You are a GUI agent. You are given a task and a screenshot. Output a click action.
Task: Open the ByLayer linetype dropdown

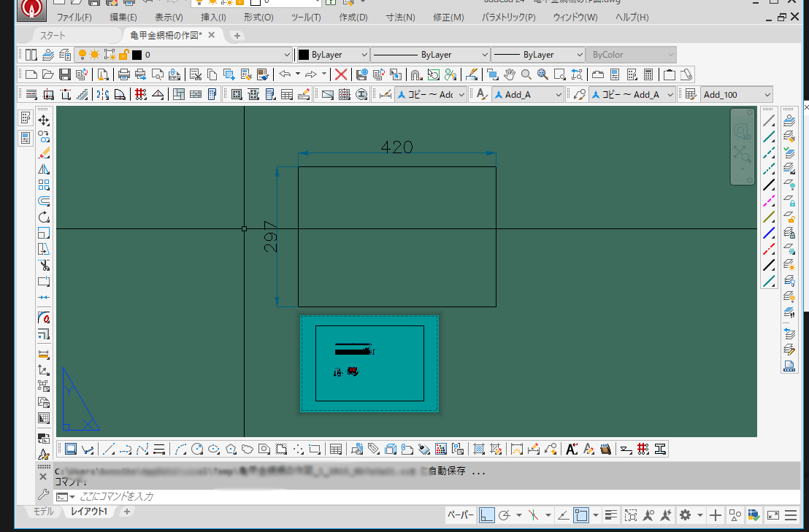(484, 55)
